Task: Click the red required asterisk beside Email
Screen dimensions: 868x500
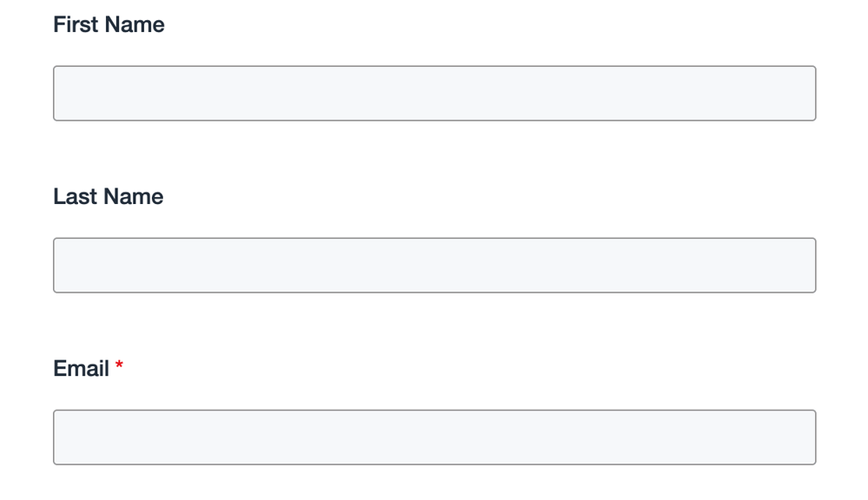Action: pos(119,366)
